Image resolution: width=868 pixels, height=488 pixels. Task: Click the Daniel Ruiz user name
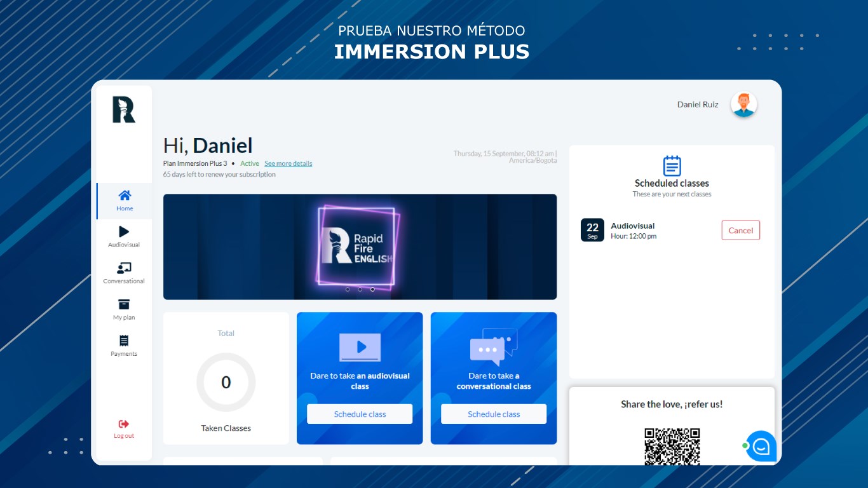point(698,105)
